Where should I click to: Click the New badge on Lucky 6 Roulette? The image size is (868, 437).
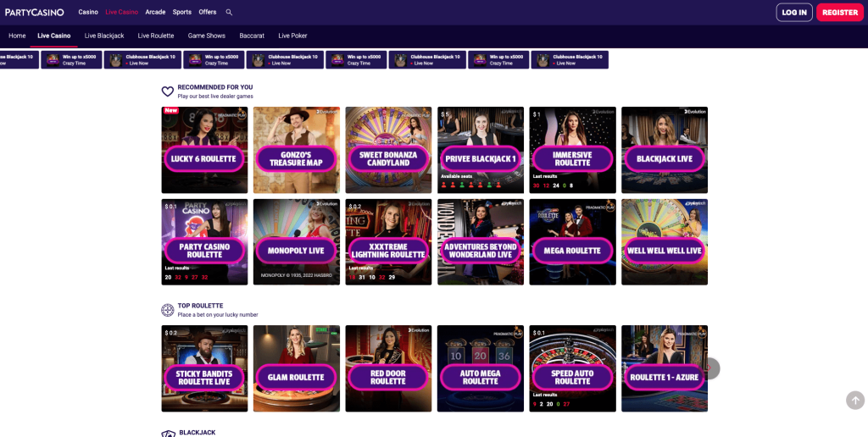coord(171,110)
